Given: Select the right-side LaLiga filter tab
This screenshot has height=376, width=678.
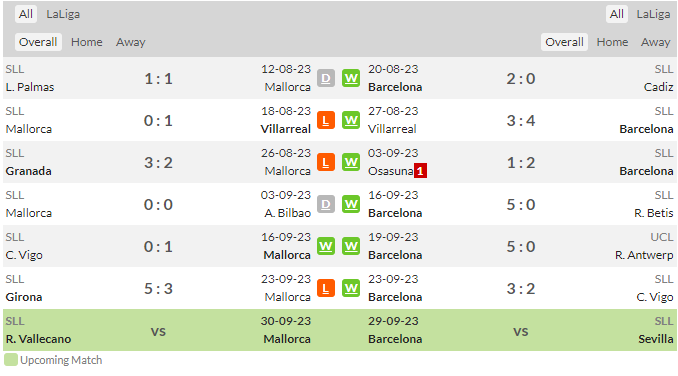Looking at the screenshot, I should click(653, 14).
